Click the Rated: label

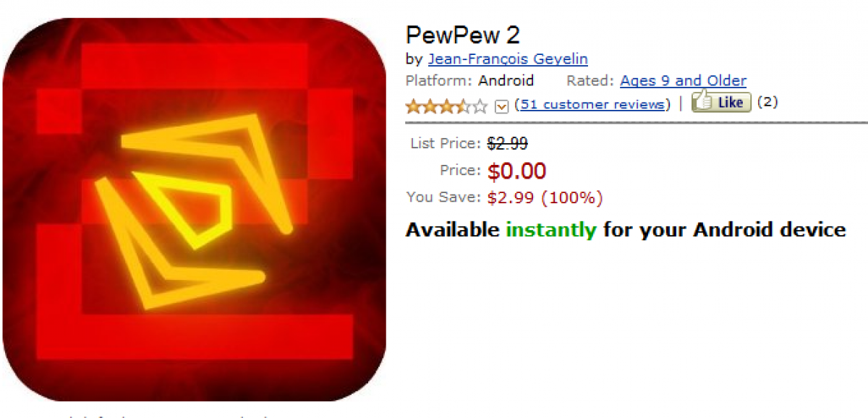[x=590, y=80]
